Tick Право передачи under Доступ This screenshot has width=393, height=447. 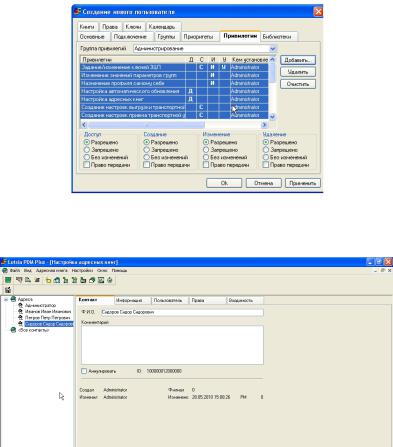[87, 165]
